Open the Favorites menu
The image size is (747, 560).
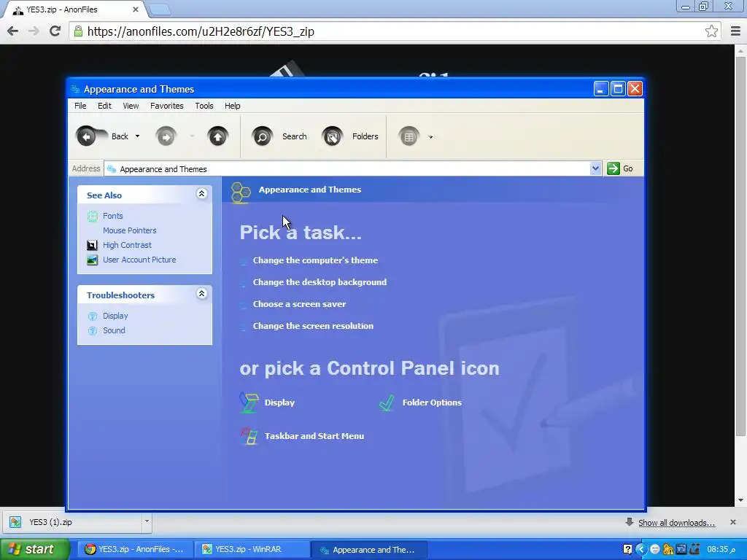pos(167,106)
